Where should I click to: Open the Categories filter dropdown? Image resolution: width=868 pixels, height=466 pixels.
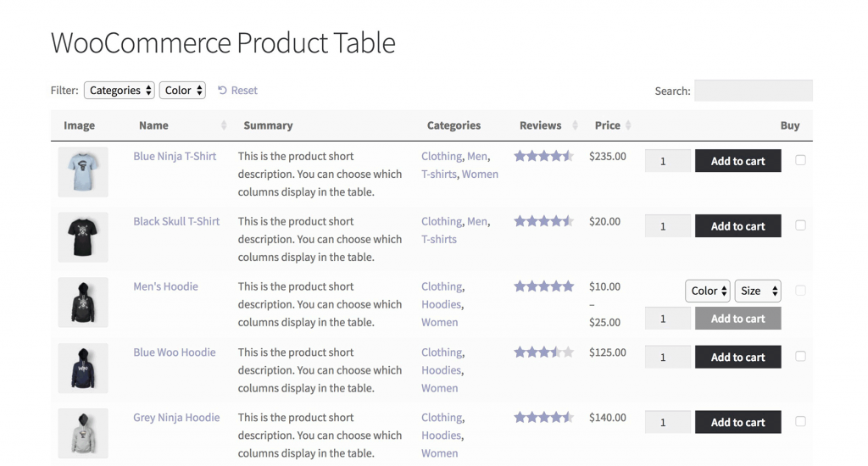(120, 91)
